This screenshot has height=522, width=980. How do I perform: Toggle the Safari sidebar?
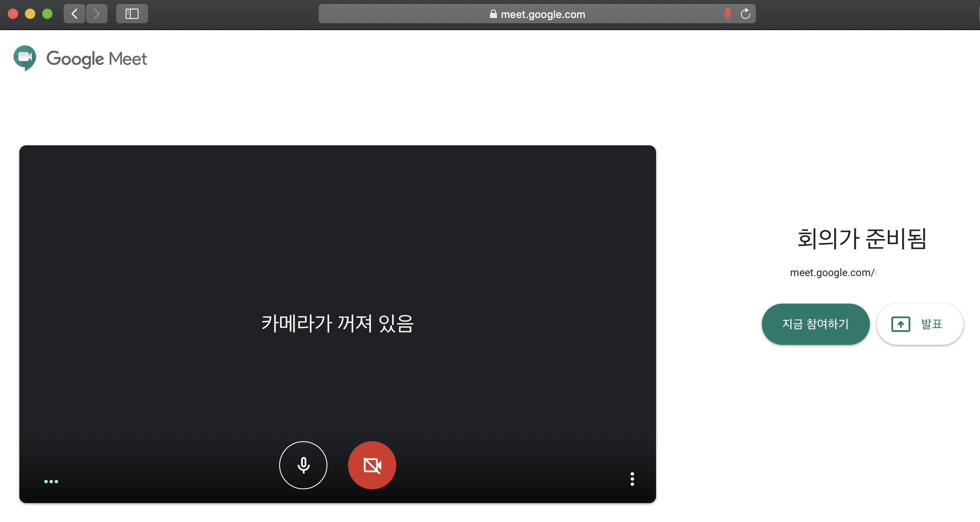pyautogui.click(x=132, y=14)
